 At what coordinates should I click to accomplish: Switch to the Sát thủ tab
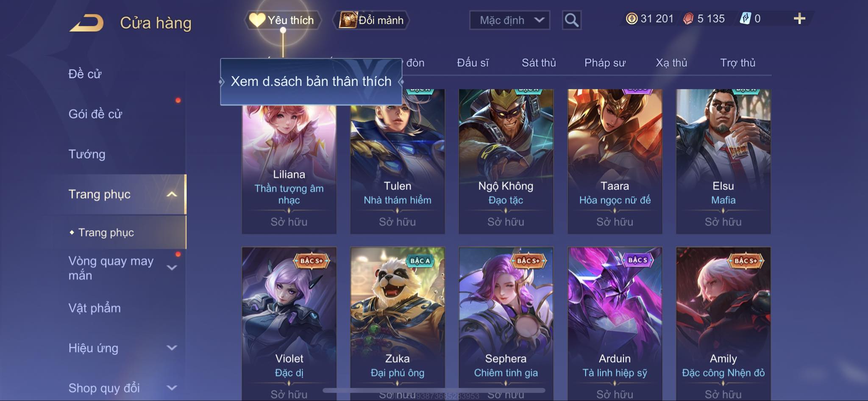539,63
